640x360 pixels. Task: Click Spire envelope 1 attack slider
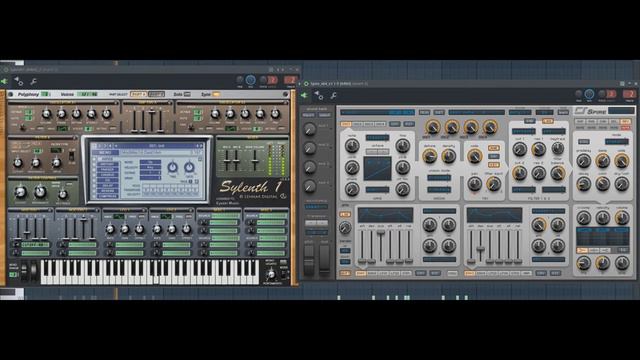(x=362, y=246)
